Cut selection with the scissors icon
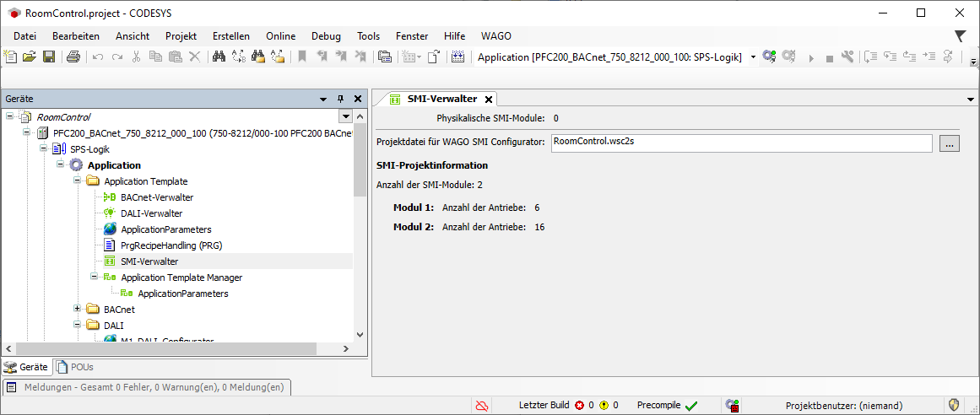Screen dimensions: 980x415 [136, 57]
